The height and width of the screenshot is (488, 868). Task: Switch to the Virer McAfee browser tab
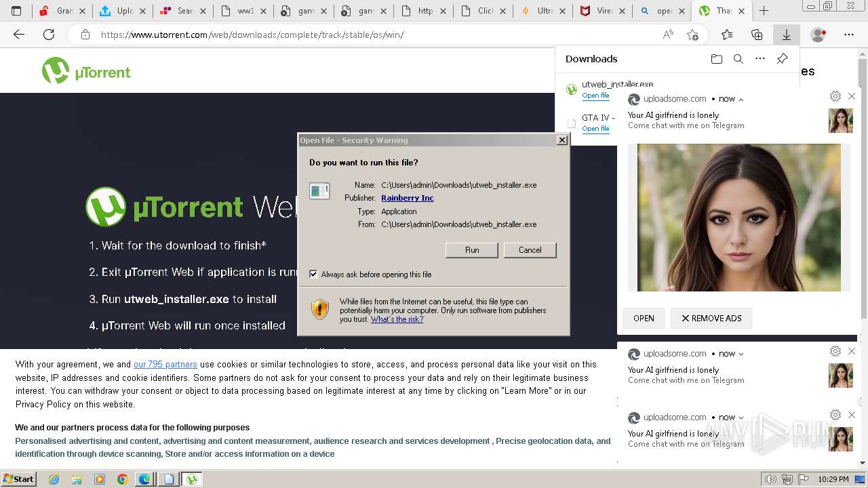(602, 11)
